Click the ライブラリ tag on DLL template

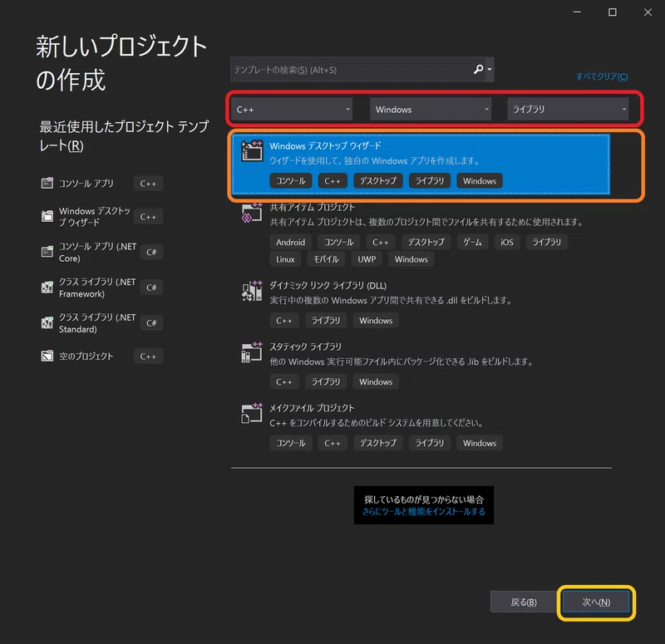(326, 321)
